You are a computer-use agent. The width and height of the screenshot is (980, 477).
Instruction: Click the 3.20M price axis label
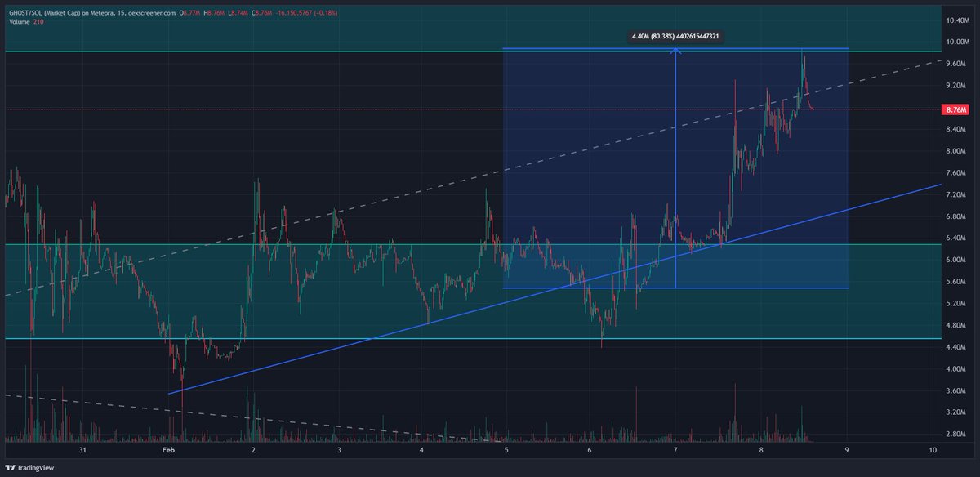point(957,412)
